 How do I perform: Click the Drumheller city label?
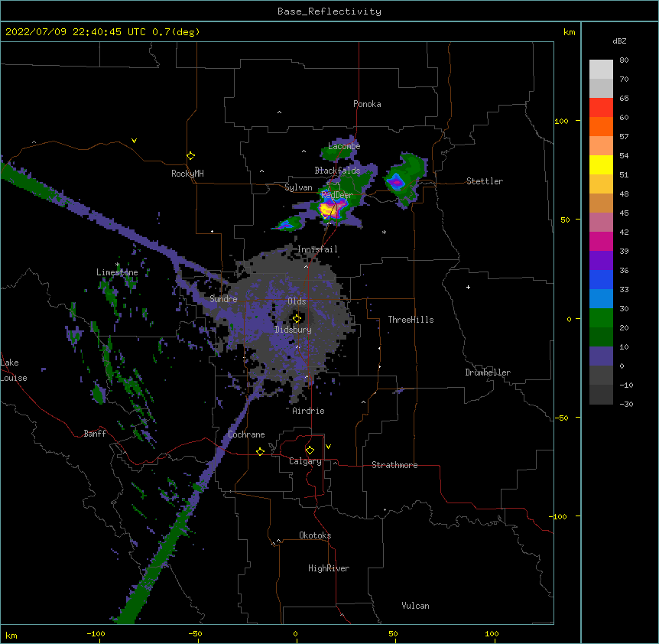tap(488, 372)
